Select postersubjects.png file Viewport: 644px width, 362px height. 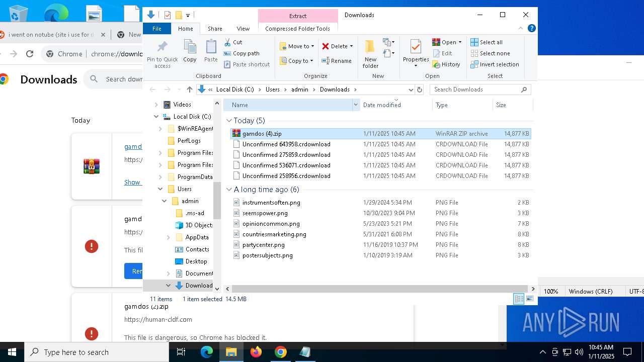pyautogui.click(x=381, y=255)
